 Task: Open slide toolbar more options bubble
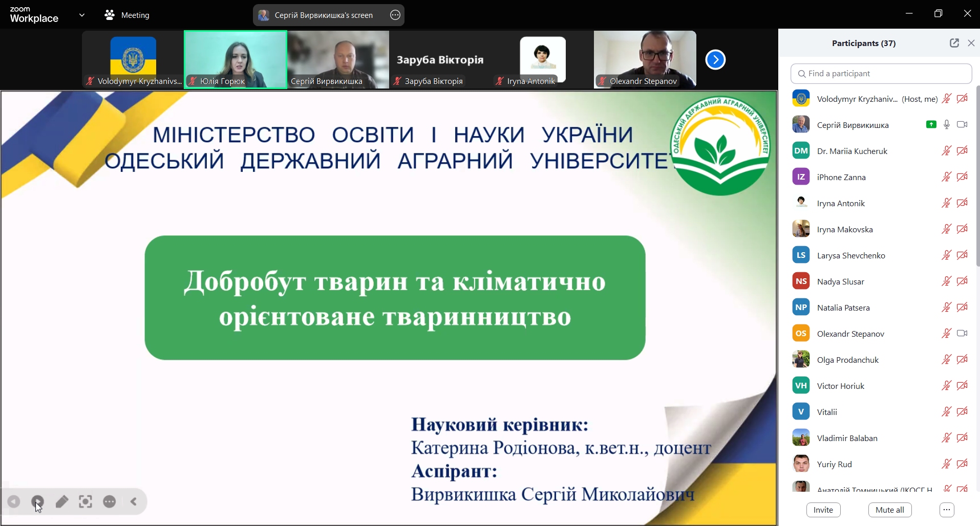tap(110, 502)
